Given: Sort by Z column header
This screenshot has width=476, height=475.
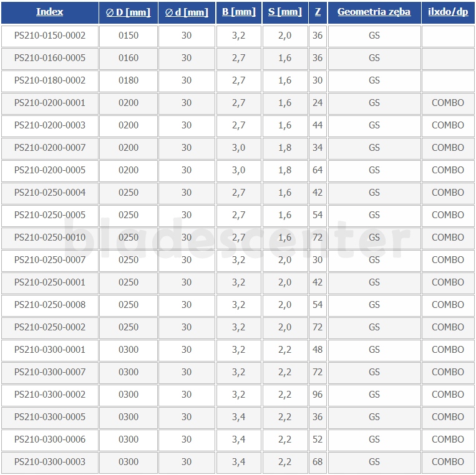Looking at the screenshot, I should (x=318, y=12).
